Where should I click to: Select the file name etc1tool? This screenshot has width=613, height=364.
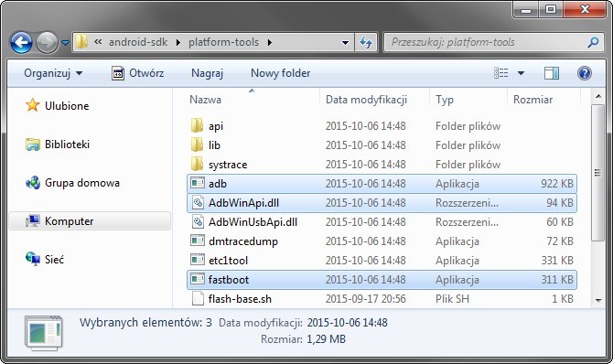[x=229, y=261]
